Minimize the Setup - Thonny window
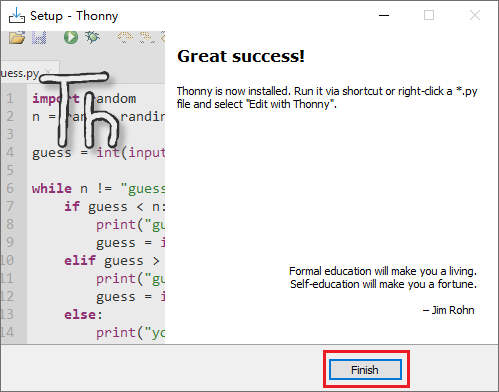This screenshot has height=392, width=499. (384, 15)
